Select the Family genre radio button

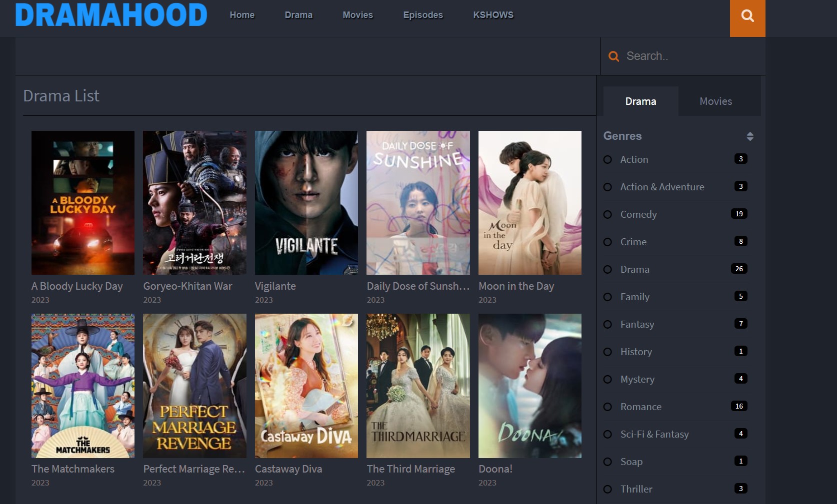[607, 297]
